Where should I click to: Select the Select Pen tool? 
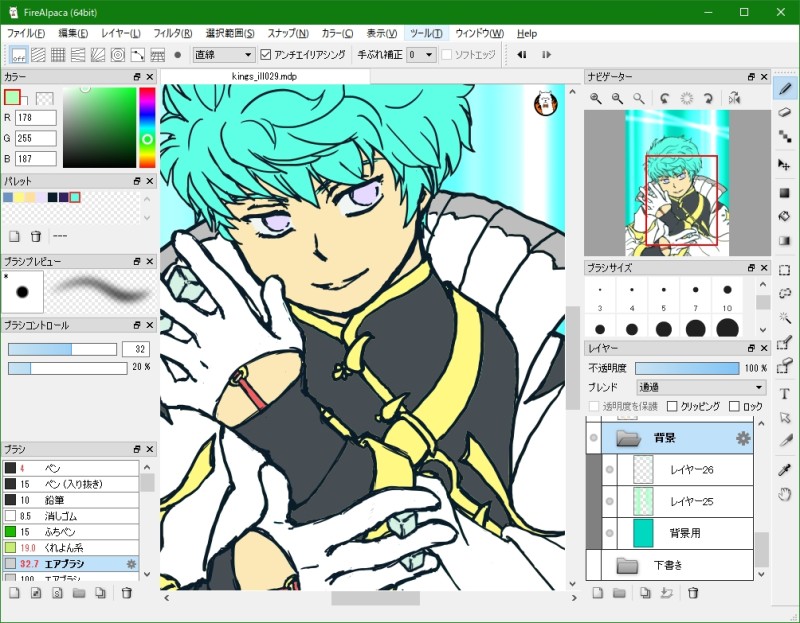(x=785, y=342)
